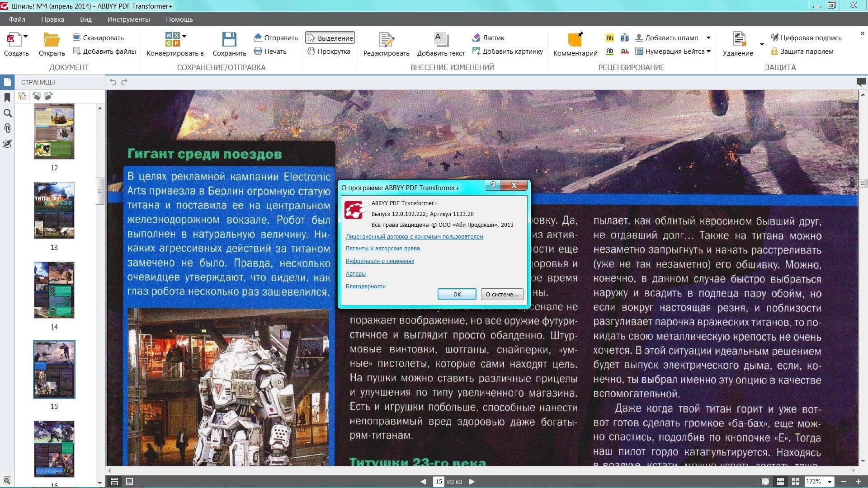The width and height of the screenshot is (868, 488).
Task: Click the Undo arrow above the document
Action: (x=113, y=82)
